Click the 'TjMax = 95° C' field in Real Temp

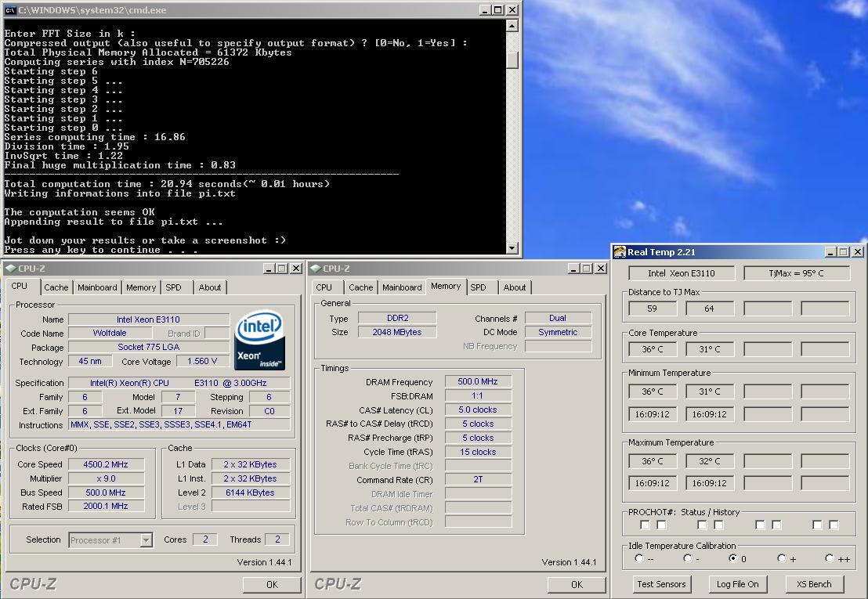coord(797,273)
